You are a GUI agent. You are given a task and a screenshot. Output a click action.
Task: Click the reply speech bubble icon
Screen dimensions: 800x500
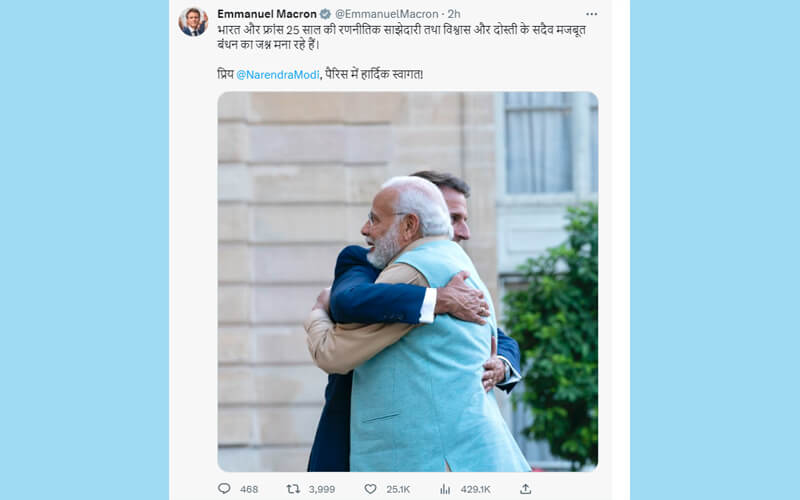(224, 489)
